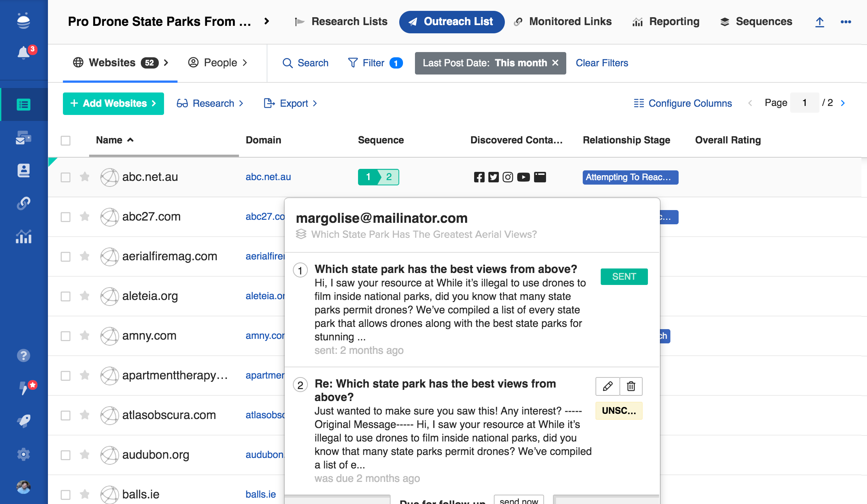Expand the project name chevron
This screenshot has height=504, width=867.
click(x=267, y=21)
